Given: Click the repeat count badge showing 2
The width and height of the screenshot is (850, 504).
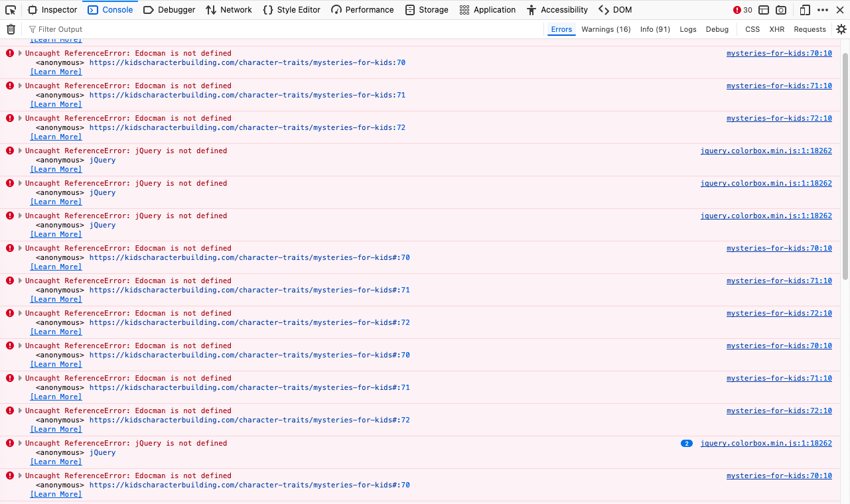Looking at the screenshot, I should pyautogui.click(x=687, y=443).
